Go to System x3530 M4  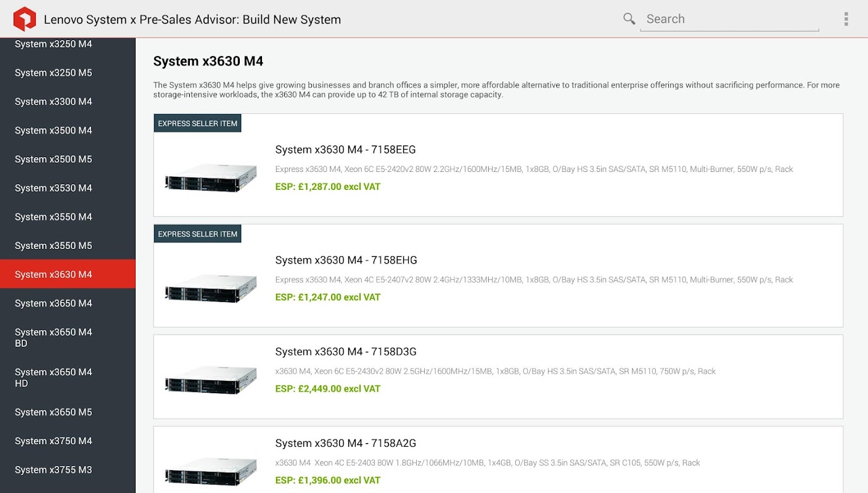68,188
